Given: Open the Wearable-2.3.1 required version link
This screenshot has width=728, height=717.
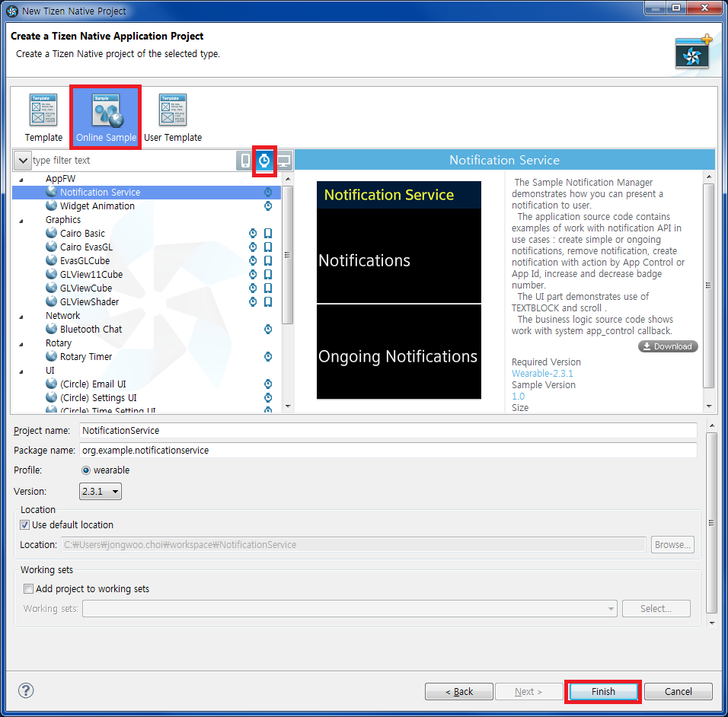Looking at the screenshot, I should tap(542, 374).
